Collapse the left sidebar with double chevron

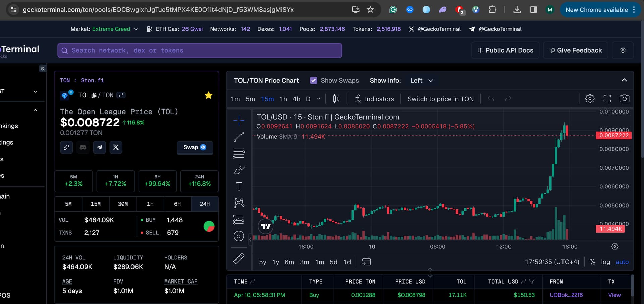point(43,69)
